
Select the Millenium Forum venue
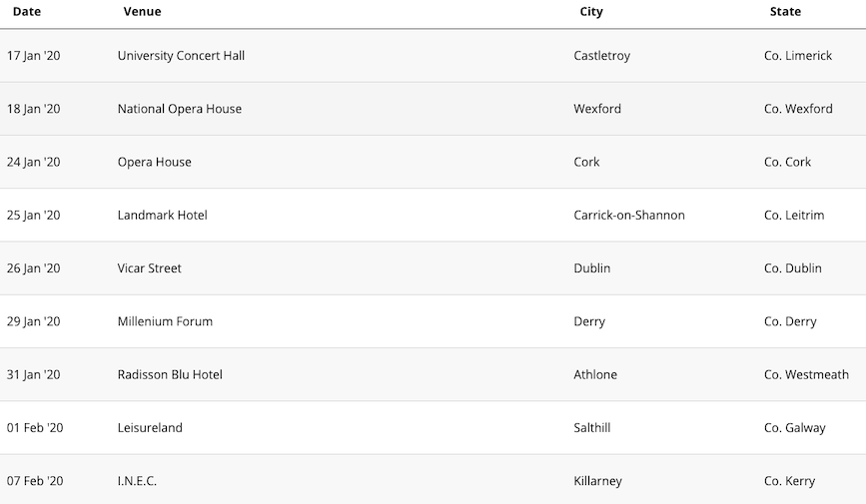coord(165,321)
